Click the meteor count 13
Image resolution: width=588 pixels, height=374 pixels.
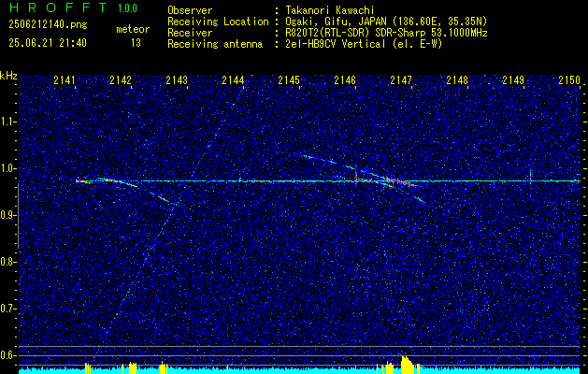[136, 43]
